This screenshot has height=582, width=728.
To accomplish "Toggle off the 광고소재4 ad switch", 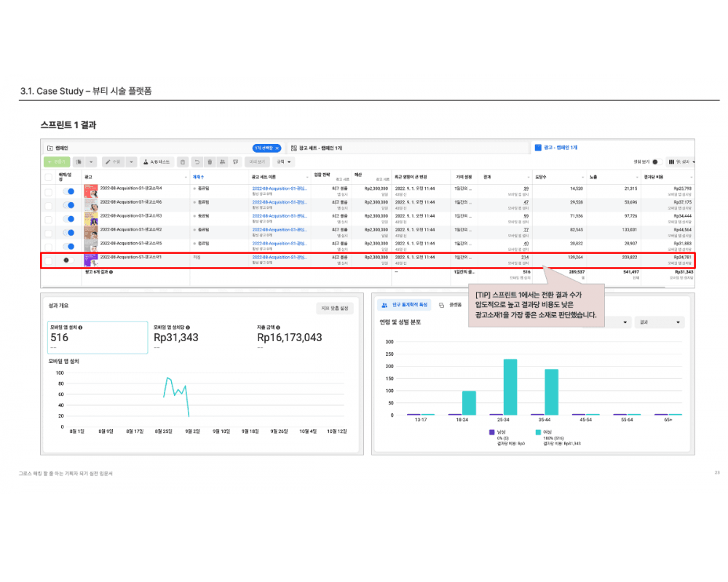I will (68, 191).
